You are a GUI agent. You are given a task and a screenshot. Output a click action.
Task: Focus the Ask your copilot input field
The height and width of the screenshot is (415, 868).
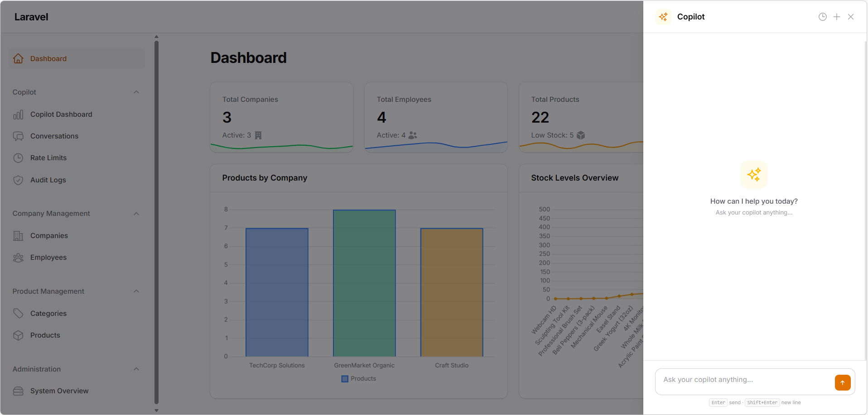[x=743, y=380]
